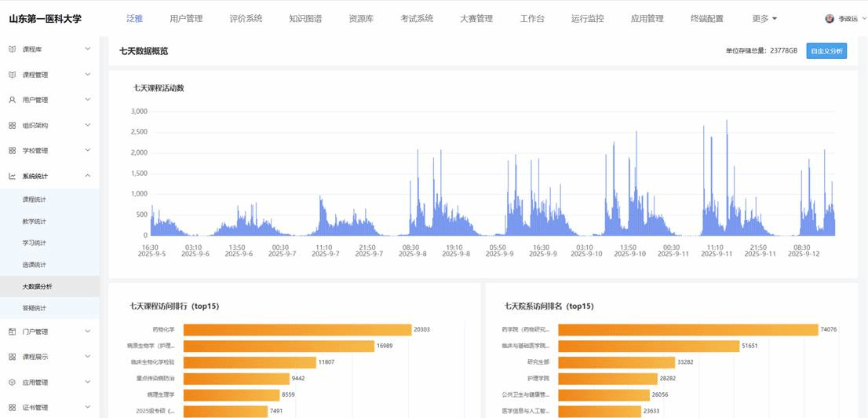
Task: Expand the 课程管理 sidebar section
Action: coord(87,75)
